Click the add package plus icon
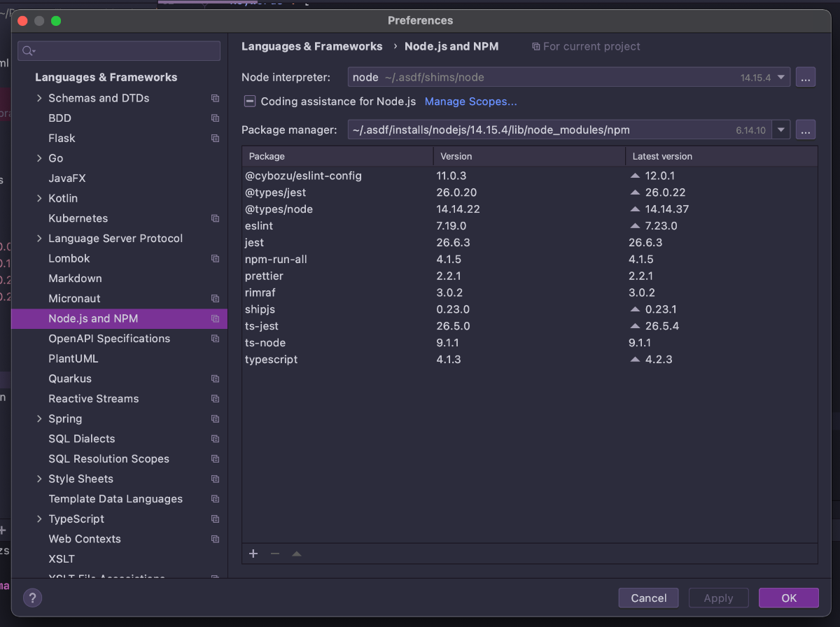The height and width of the screenshot is (627, 840). click(x=253, y=554)
